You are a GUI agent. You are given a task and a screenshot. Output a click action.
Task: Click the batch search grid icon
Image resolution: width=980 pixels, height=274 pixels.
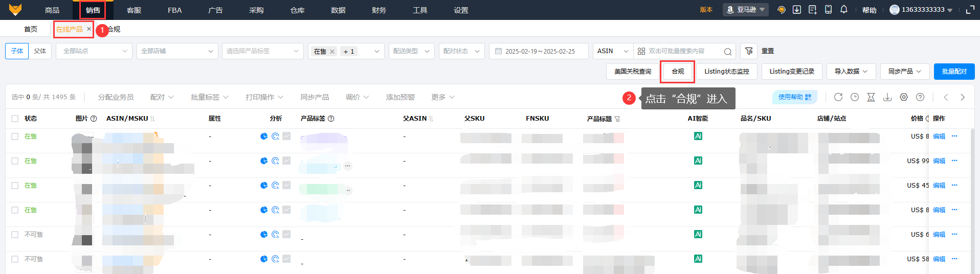[641, 51]
